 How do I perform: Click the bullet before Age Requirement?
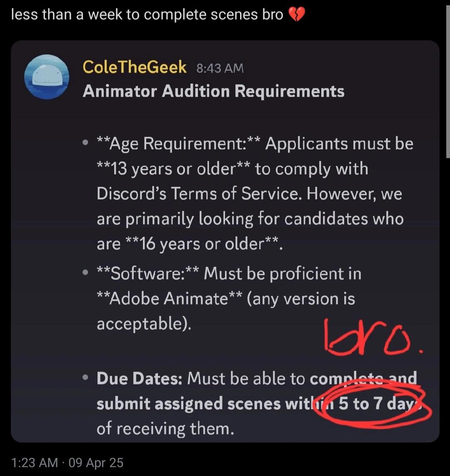[x=85, y=143]
